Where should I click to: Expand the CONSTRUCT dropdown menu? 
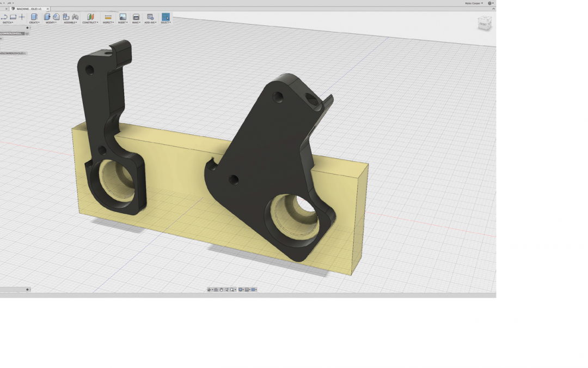tap(90, 22)
